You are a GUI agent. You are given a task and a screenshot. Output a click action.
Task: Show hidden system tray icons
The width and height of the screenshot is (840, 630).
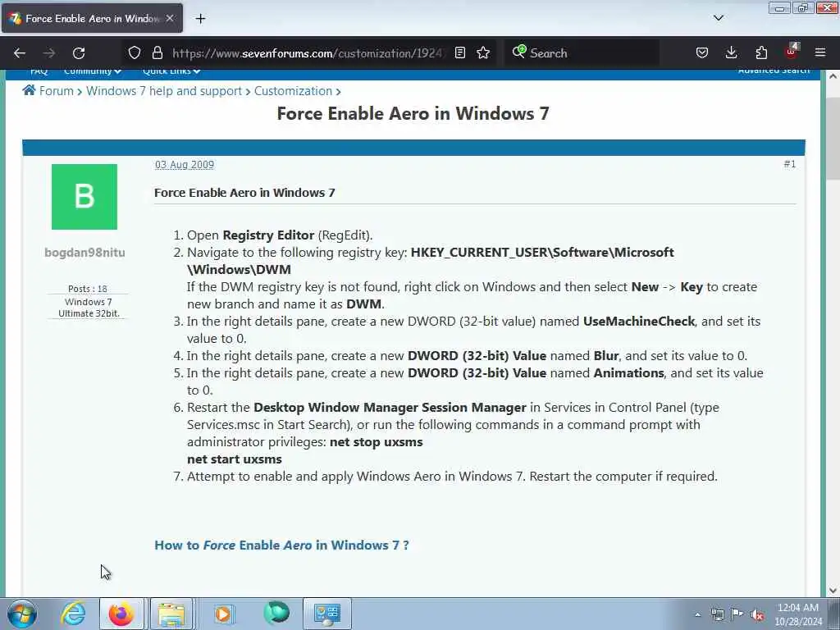tap(697, 614)
